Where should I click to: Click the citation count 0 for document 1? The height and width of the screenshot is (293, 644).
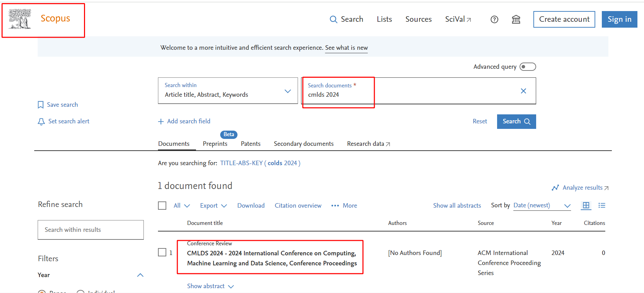pyautogui.click(x=603, y=253)
